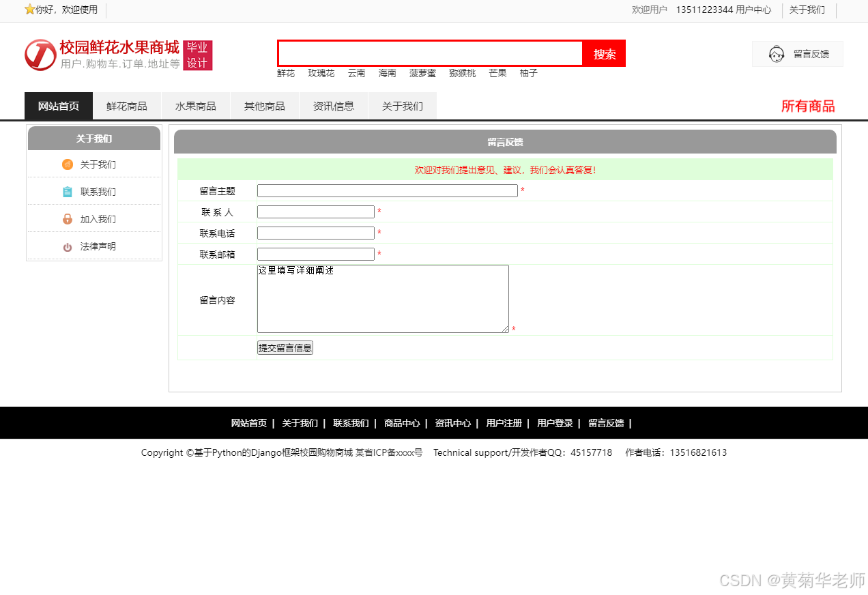This screenshot has height=595, width=868.
Task: Open 加入我们 in the left sidebar
Action: pyautogui.click(x=98, y=219)
